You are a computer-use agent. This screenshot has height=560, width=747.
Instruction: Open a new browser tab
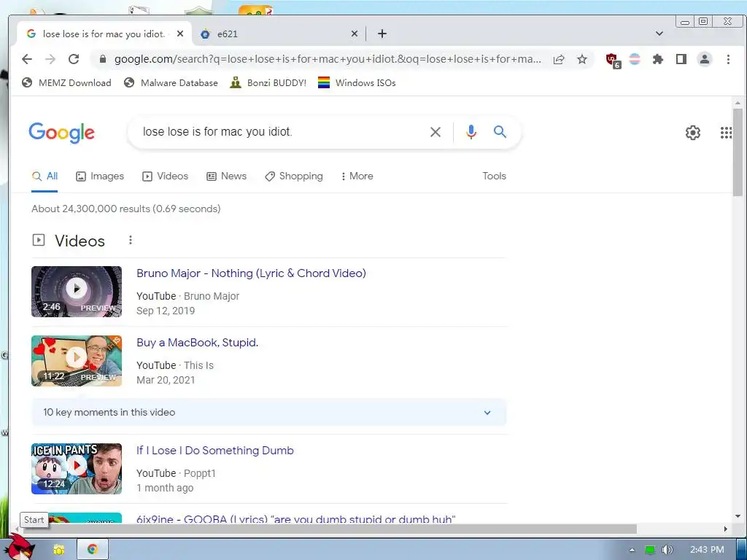pyautogui.click(x=382, y=34)
